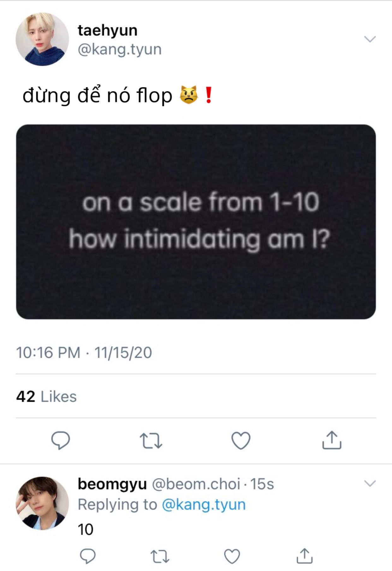Open options chevron on beomgyu's reply
Screen dimensions: 392x571
coord(370,483)
